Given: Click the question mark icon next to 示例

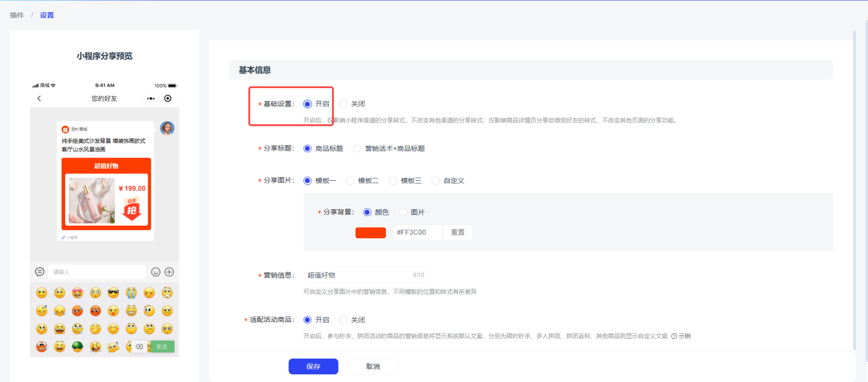Looking at the screenshot, I should click(x=674, y=336).
